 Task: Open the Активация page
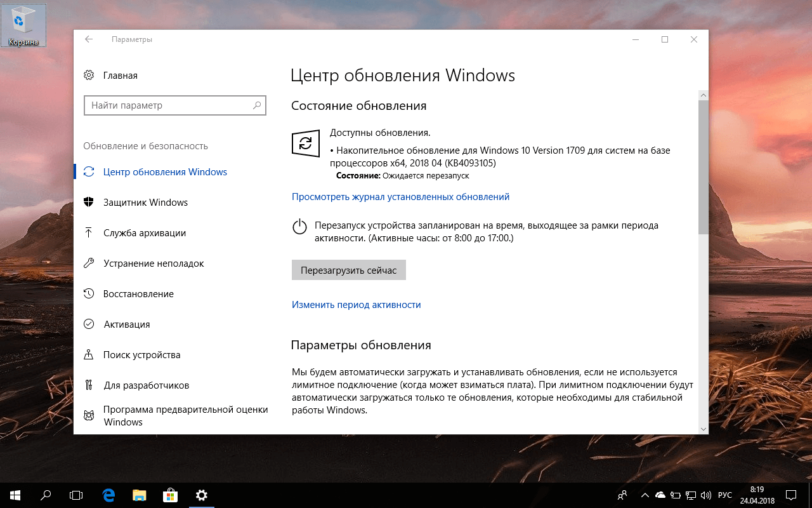[x=126, y=324]
